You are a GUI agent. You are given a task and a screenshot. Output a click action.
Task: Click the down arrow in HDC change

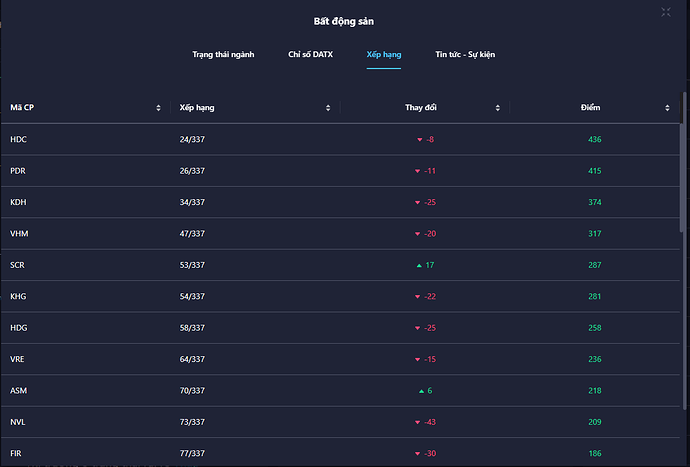point(420,139)
